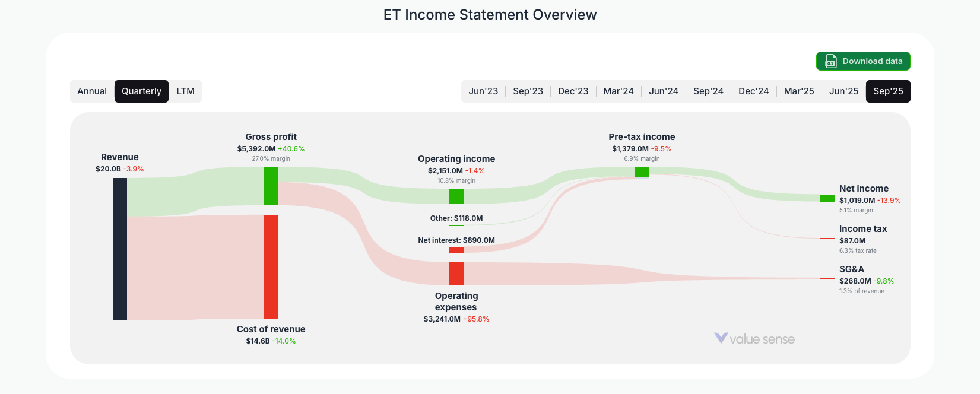Click the Operating expenses label

pyautogui.click(x=456, y=301)
